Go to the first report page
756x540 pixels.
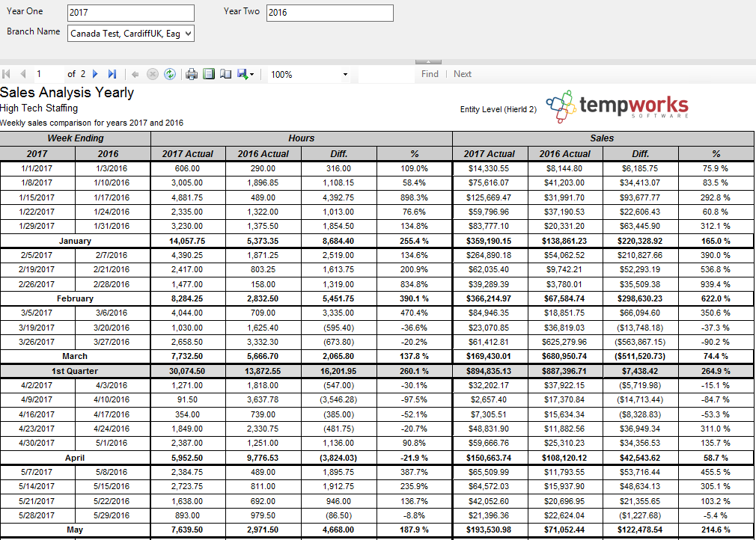(x=7, y=74)
